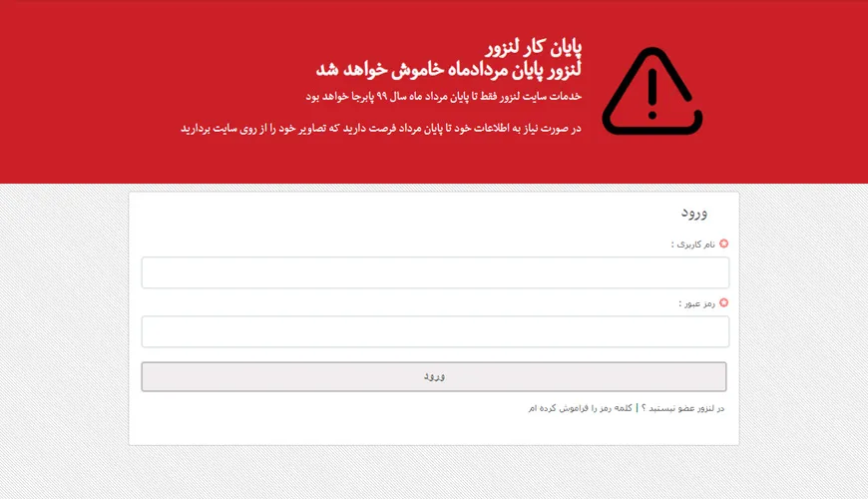Click the required marker icon beside نام کاربری

(x=723, y=244)
